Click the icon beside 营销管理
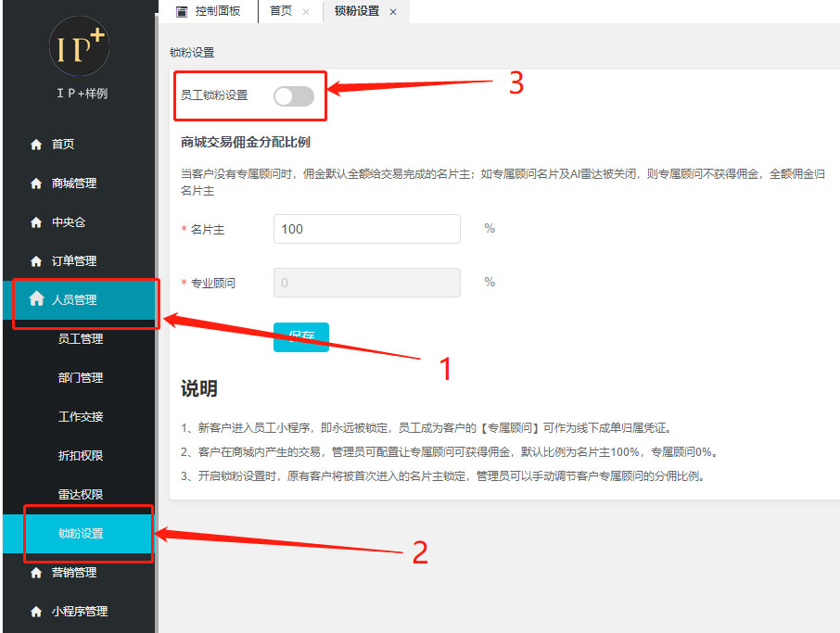 36,573
